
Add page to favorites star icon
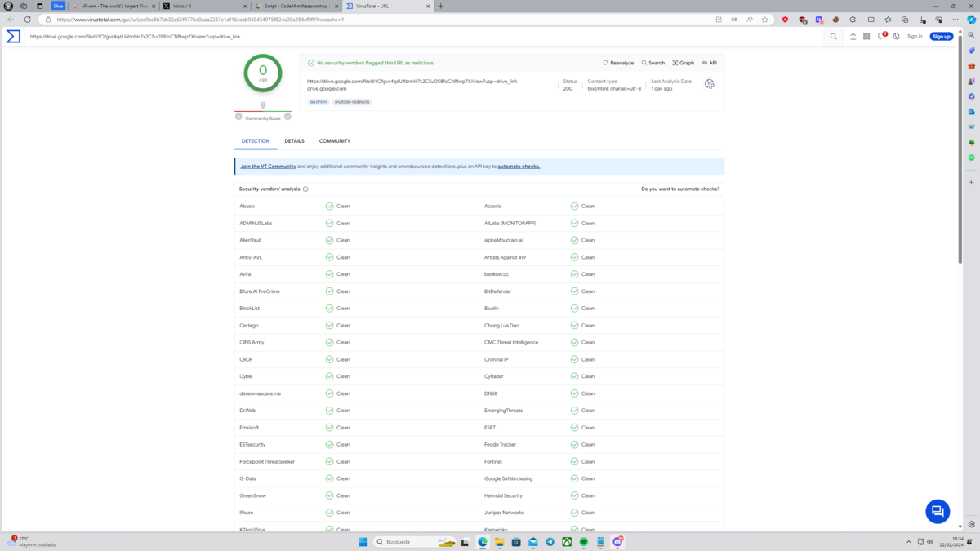[765, 20]
